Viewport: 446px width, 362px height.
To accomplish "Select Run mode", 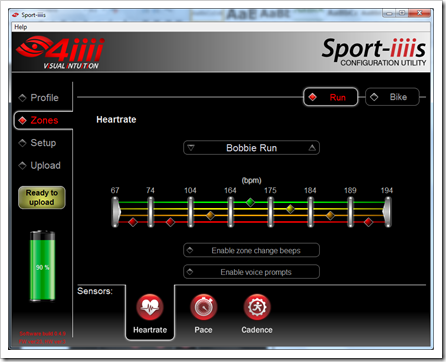I will click(331, 97).
